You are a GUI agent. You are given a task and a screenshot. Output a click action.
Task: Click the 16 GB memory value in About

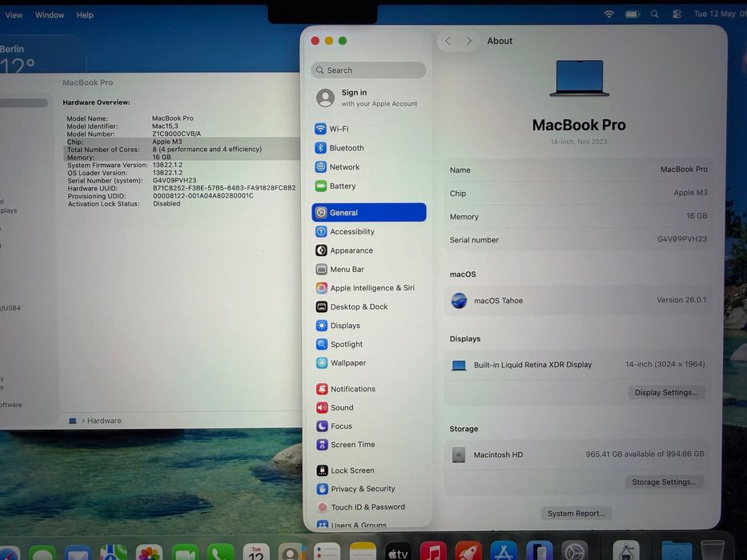tap(697, 216)
